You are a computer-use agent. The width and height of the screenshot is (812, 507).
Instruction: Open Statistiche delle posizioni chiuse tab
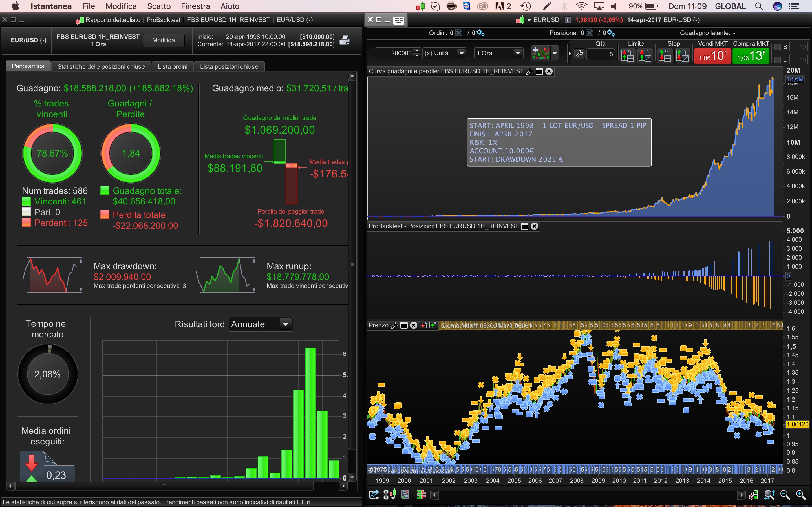coord(101,66)
